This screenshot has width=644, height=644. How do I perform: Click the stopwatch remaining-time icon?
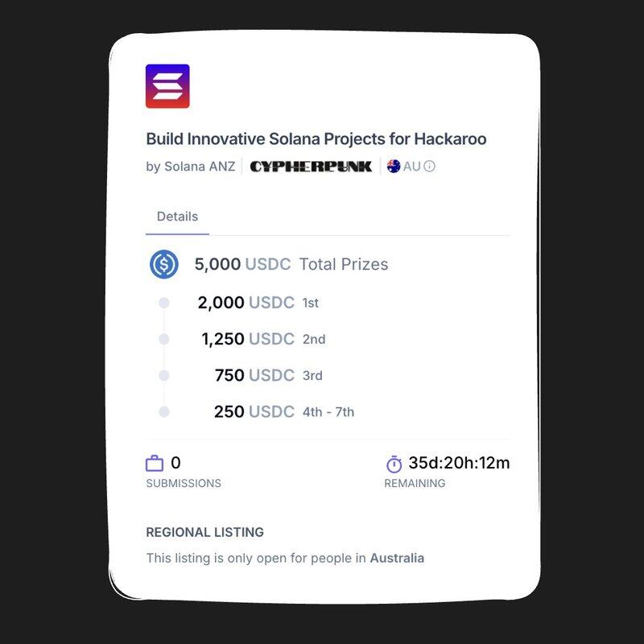click(394, 464)
